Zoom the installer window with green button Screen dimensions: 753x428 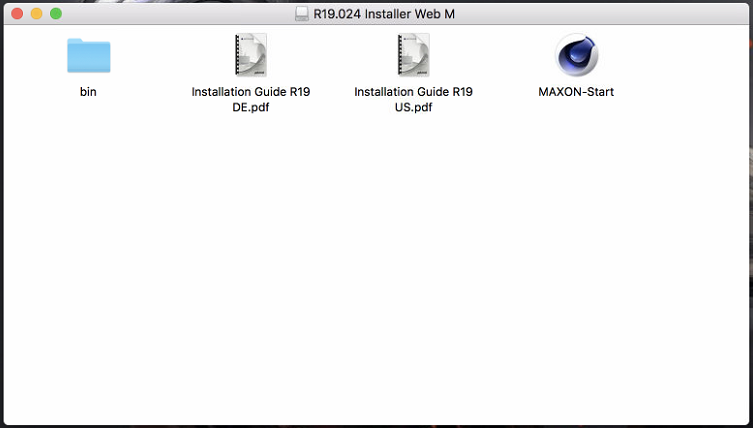click(56, 14)
